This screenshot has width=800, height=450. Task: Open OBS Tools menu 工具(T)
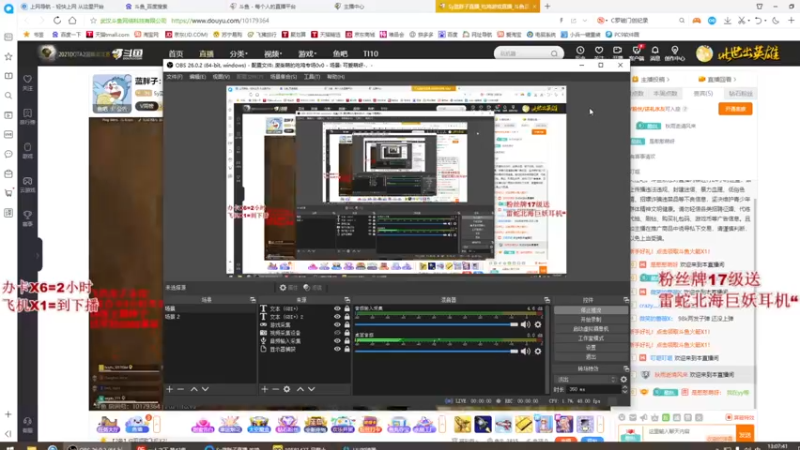(x=312, y=77)
